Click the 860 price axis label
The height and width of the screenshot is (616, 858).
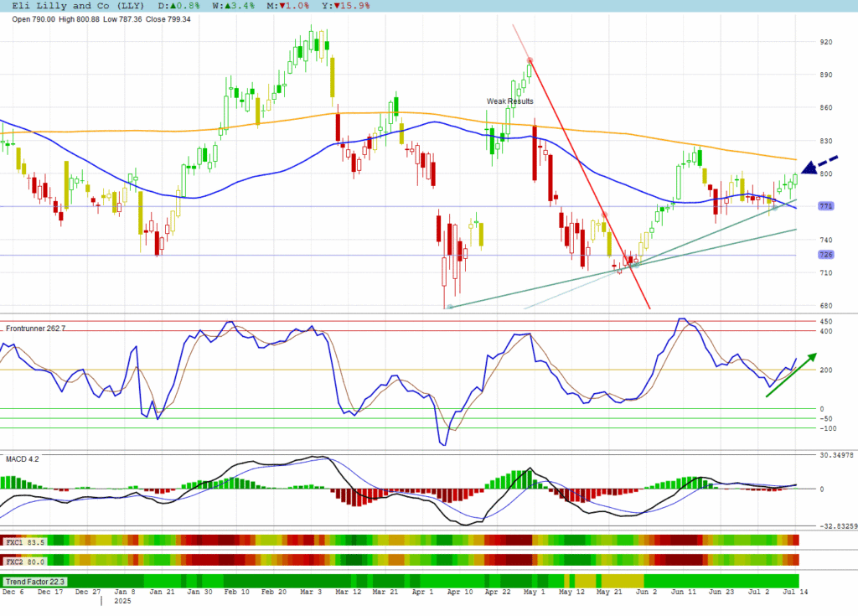click(x=825, y=108)
